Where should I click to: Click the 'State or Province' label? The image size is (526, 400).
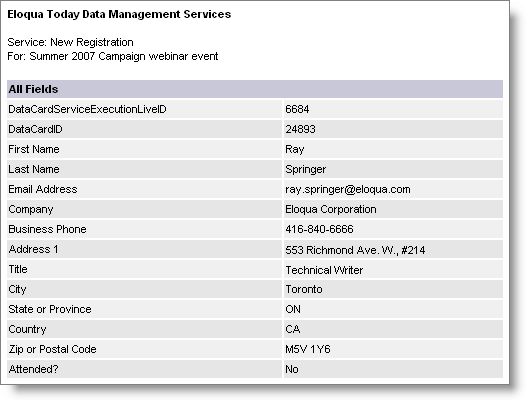(50, 309)
